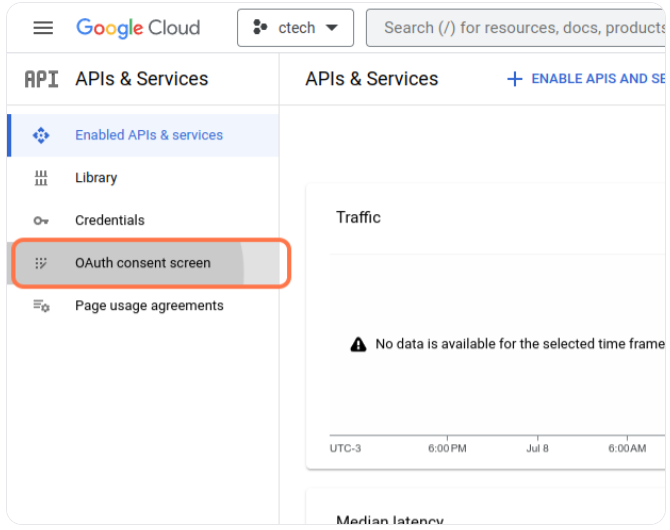Click the Enabled APIs & services icon

tap(41, 135)
